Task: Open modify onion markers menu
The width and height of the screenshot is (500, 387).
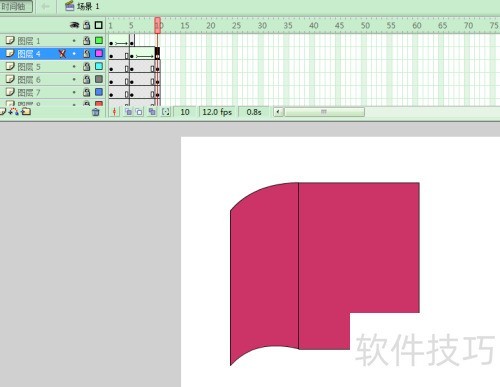Action: pos(166,112)
